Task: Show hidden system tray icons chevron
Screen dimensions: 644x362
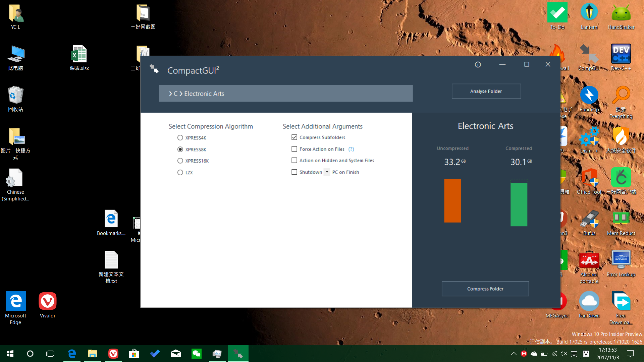Action: [514, 354]
